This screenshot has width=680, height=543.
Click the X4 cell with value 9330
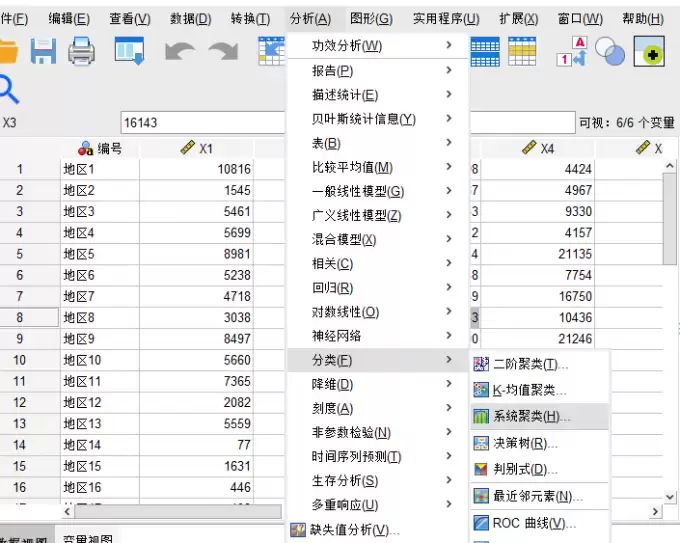tap(538, 211)
